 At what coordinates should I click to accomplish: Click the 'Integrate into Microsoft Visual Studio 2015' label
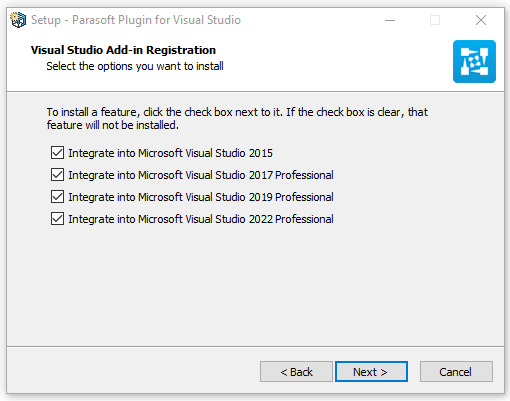coord(170,153)
